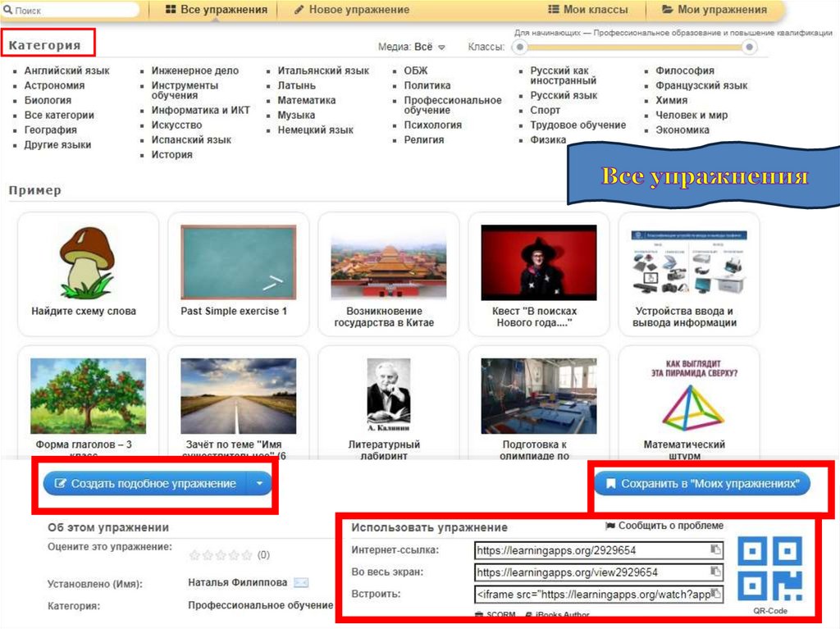Select the right handle of Классы slider
This screenshot has width=840, height=629.
point(750,47)
